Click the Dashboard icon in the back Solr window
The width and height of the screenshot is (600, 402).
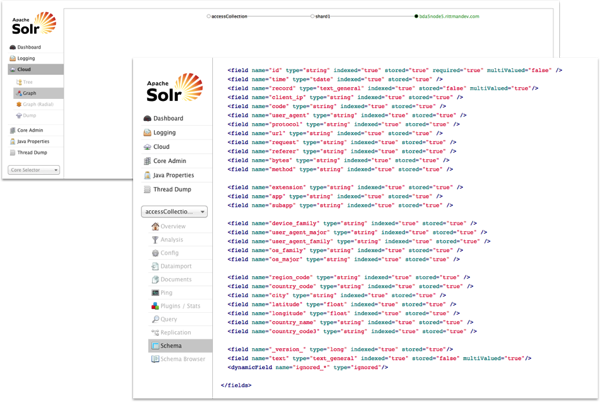(x=13, y=47)
